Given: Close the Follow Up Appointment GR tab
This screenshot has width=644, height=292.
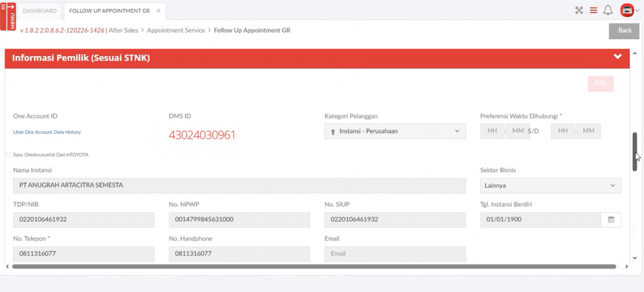Looking at the screenshot, I should (158, 11).
